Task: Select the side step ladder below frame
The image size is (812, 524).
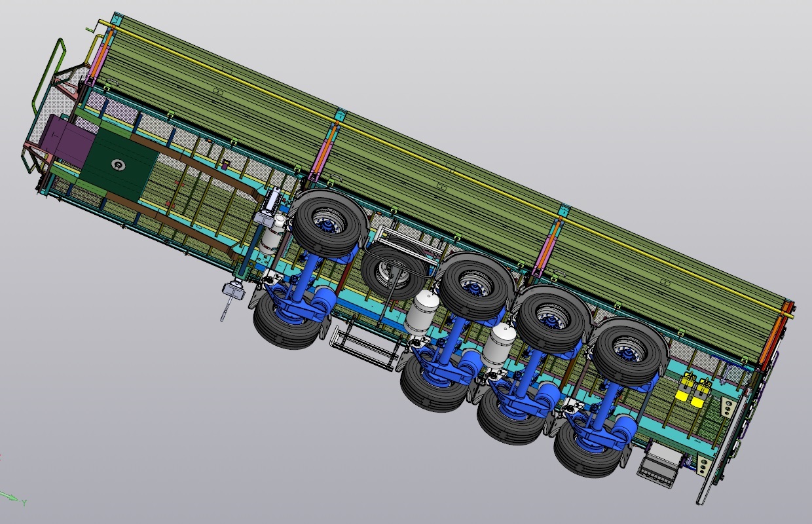Action: point(363,346)
